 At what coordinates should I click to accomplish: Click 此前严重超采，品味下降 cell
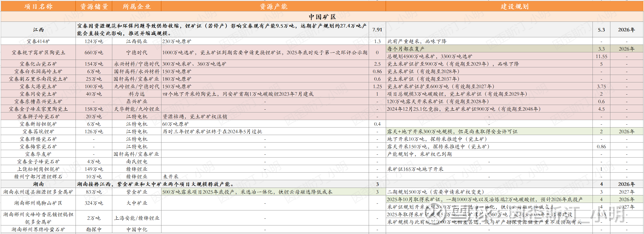coord(489,41)
